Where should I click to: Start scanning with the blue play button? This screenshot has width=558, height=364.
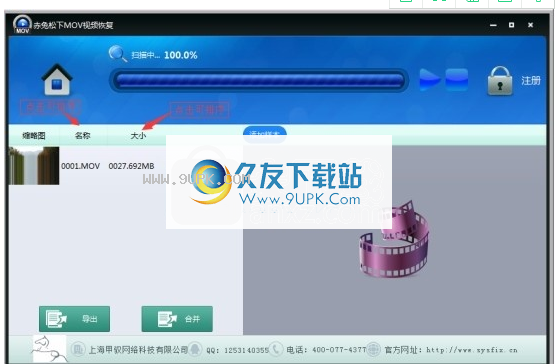tap(429, 80)
